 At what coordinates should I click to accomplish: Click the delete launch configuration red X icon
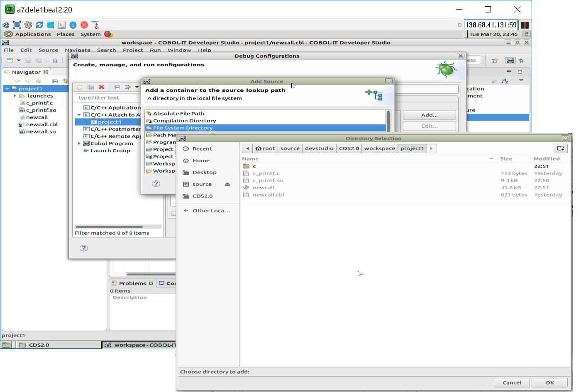point(101,87)
